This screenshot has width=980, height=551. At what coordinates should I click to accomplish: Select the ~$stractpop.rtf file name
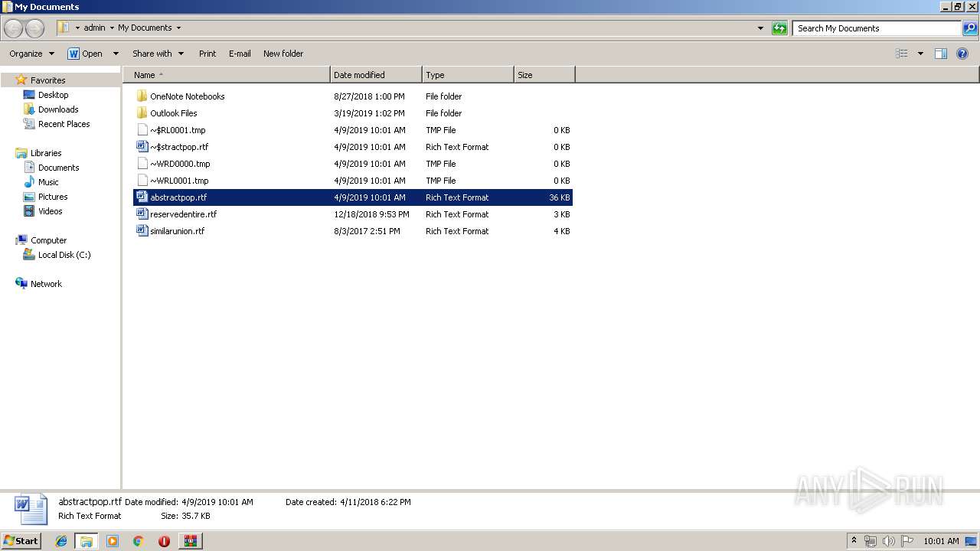point(179,147)
